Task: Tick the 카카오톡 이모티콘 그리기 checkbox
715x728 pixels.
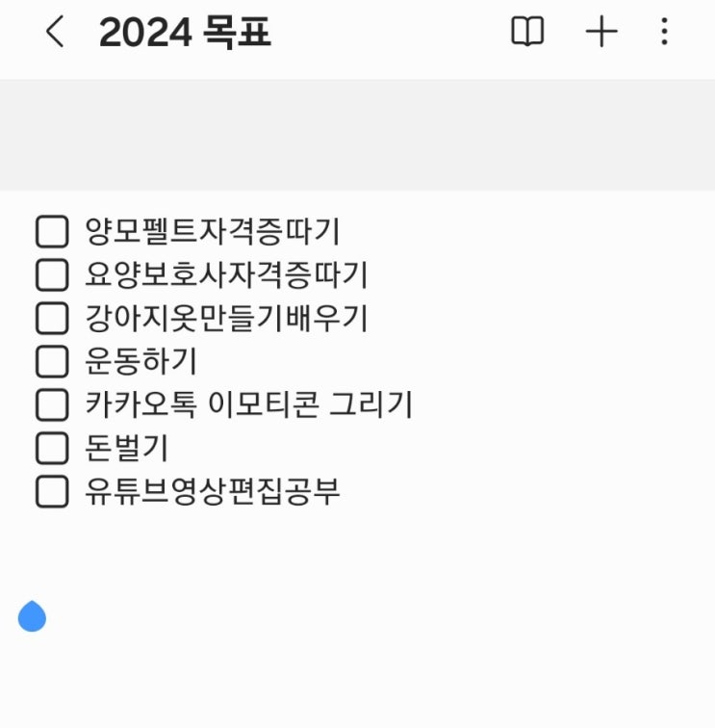Action: 52,404
